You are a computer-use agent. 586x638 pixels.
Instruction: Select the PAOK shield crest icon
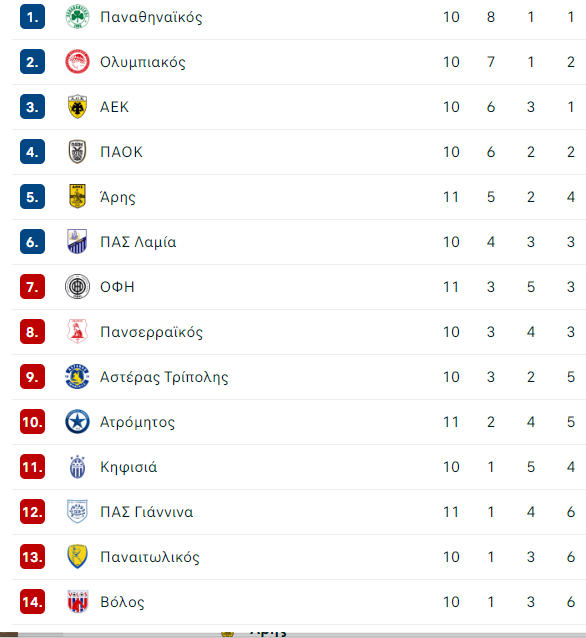(77, 152)
